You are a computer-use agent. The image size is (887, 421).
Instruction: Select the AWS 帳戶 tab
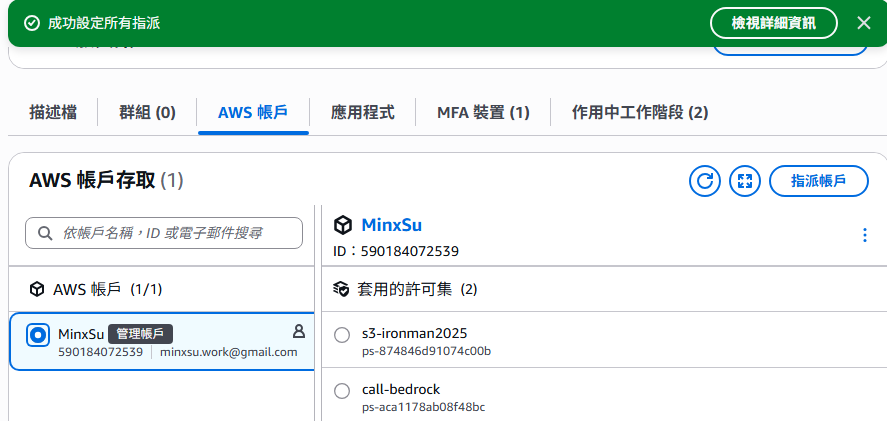pos(253,112)
